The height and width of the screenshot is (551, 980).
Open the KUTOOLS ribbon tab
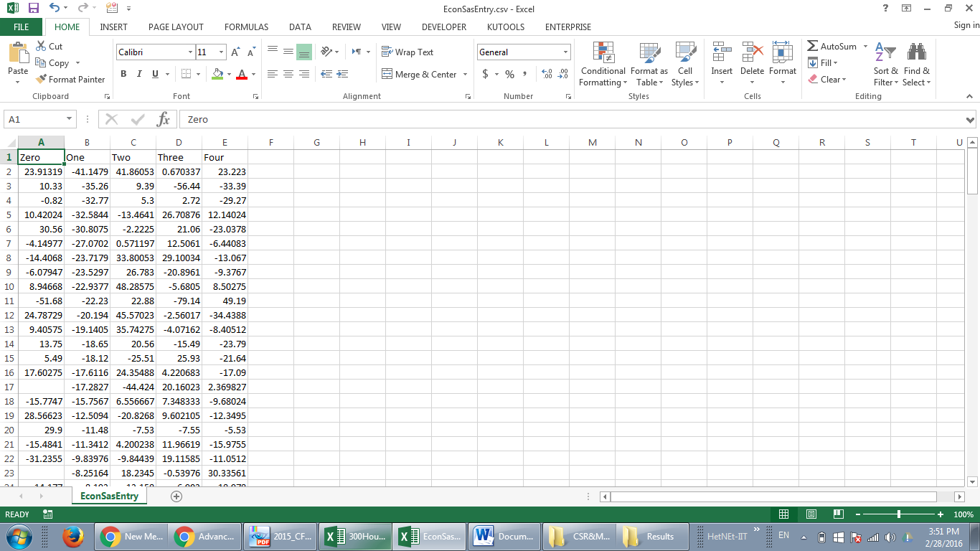click(505, 27)
